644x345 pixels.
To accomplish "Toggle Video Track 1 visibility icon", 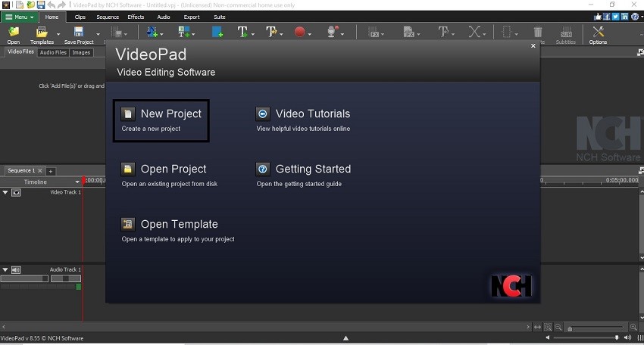I will (16, 193).
